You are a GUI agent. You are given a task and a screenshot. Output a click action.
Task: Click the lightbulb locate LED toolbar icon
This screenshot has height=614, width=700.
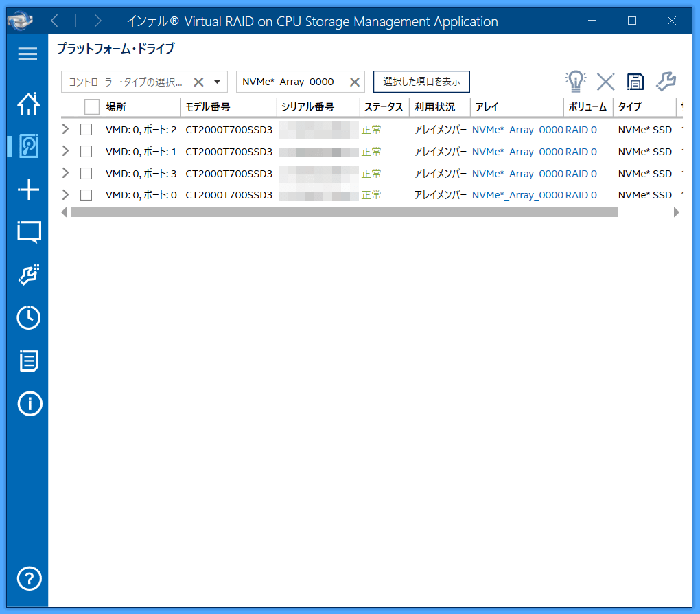click(576, 82)
